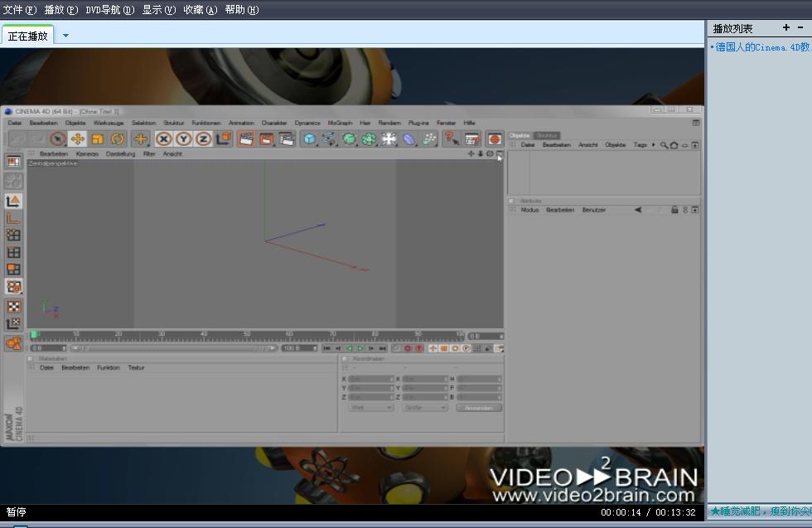Toggle the X axis lock
This screenshot has height=528, width=812.
[x=164, y=138]
